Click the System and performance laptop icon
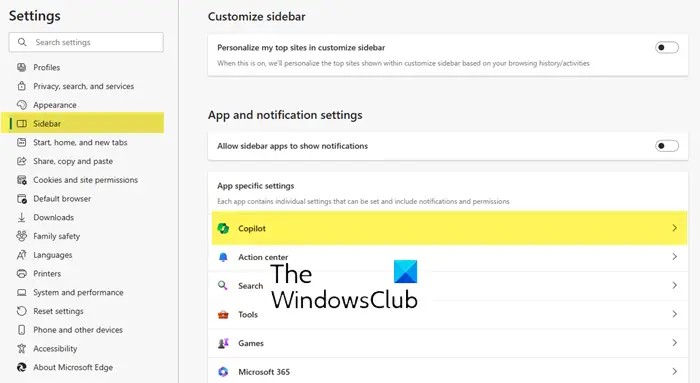The image size is (700, 383). 21,292
